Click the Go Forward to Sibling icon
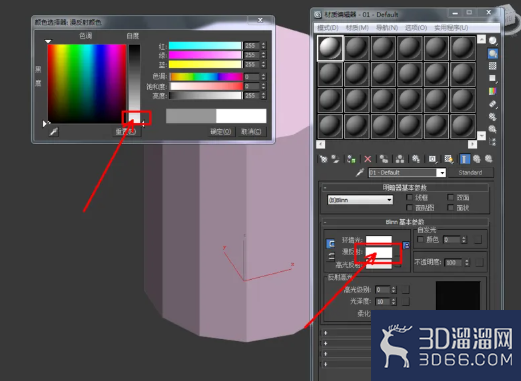This screenshot has width=521, height=381. point(489,159)
